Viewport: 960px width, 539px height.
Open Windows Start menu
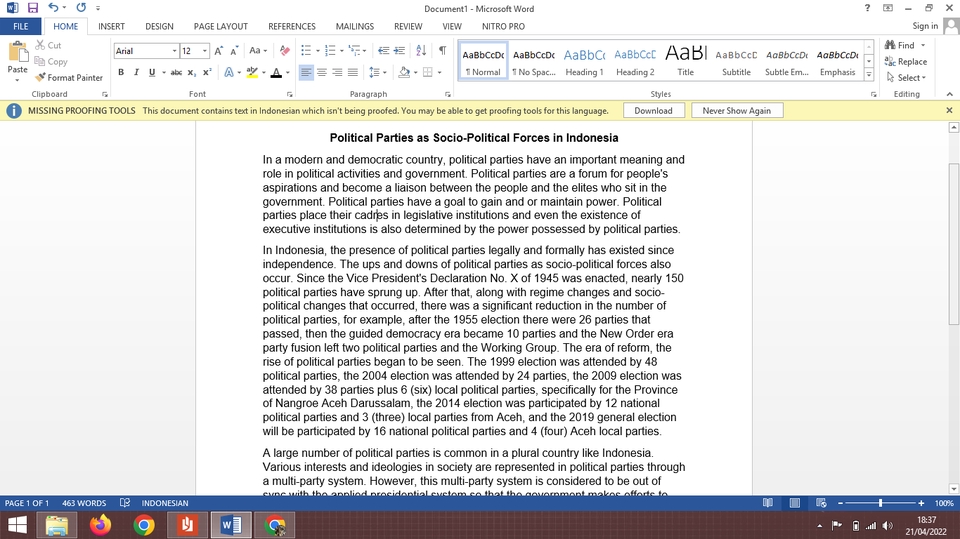17,525
